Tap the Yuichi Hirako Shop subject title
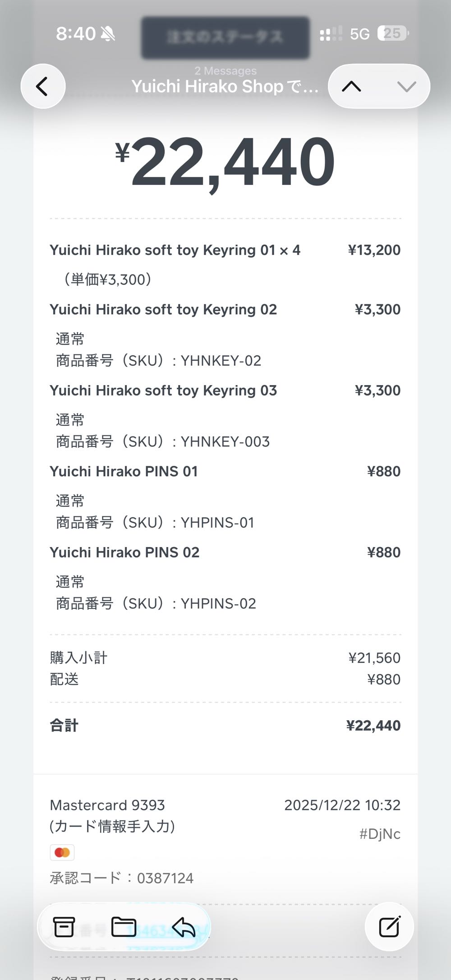This screenshot has width=451, height=980. point(225,86)
